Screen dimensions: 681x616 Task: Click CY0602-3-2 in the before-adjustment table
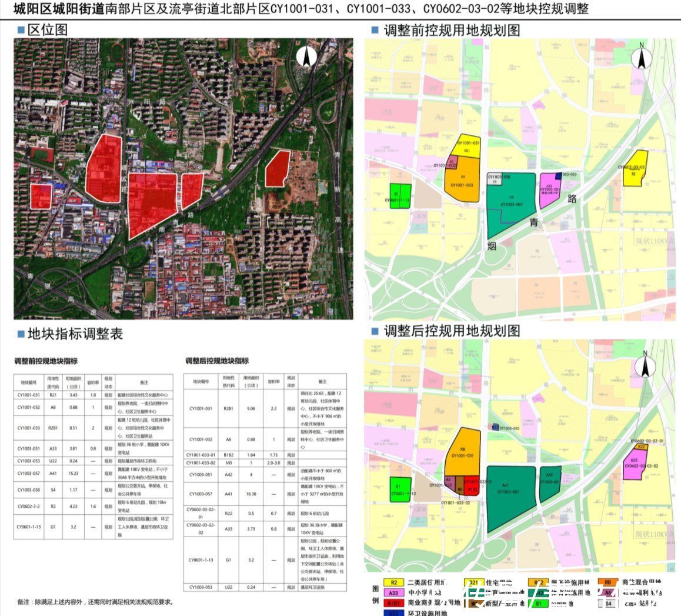pyautogui.click(x=29, y=506)
